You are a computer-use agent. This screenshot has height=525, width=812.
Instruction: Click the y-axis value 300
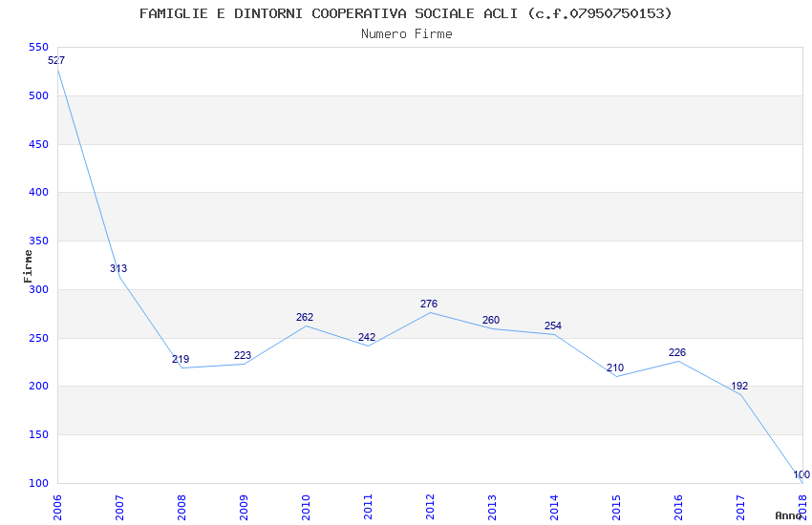[x=38, y=289]
